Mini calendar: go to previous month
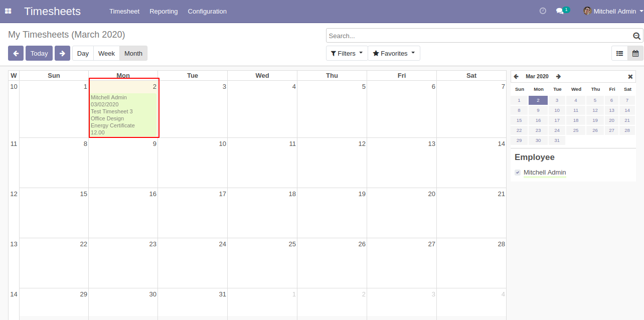Screen dimensions: 644x320 tap(516, 77)
